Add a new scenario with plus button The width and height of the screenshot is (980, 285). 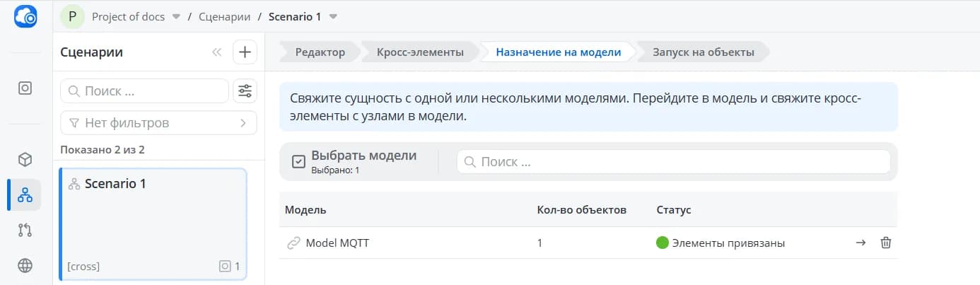click(x=245, y=52)
